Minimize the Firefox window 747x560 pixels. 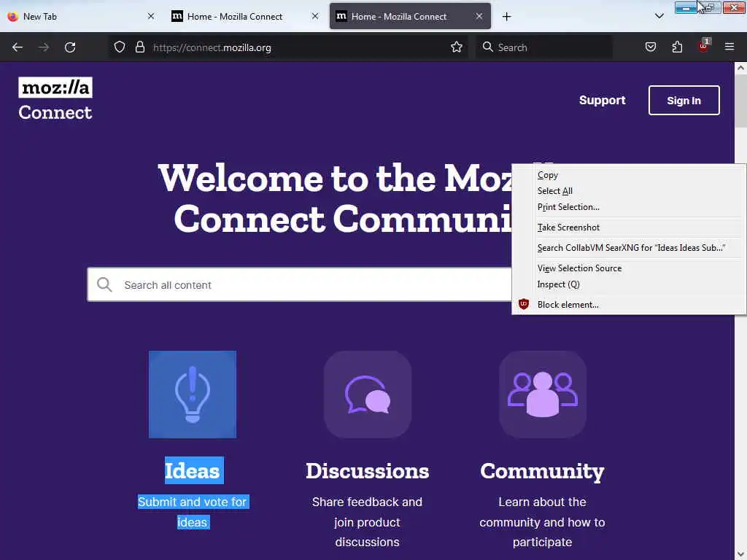[x=686, y=8]
